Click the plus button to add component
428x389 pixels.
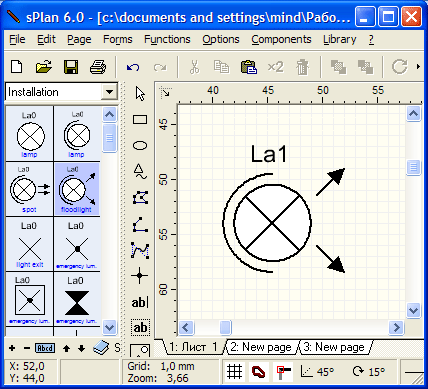(12, 349)
